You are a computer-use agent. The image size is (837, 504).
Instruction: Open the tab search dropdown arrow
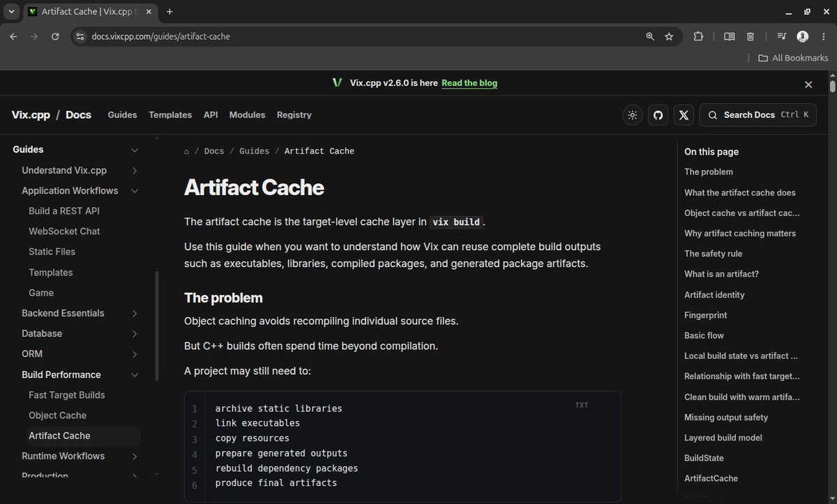[12, 12]
